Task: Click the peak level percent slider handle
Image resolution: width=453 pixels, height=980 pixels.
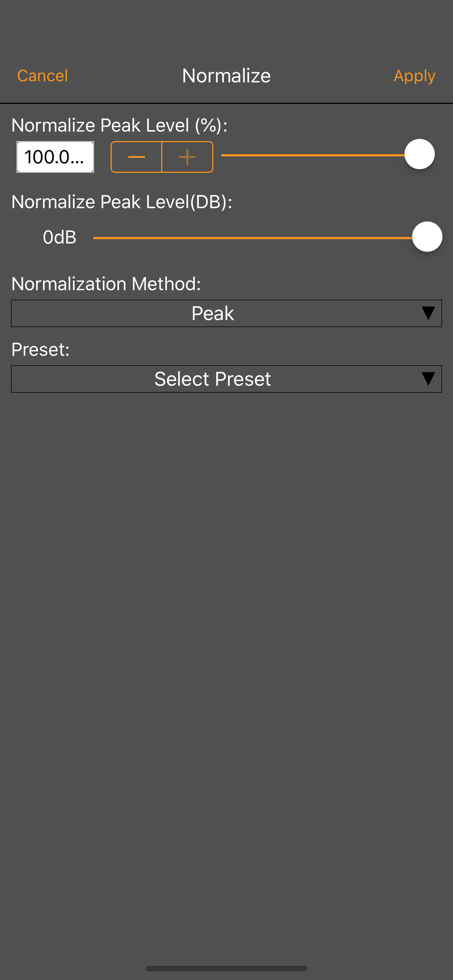Action: (419, 155)
